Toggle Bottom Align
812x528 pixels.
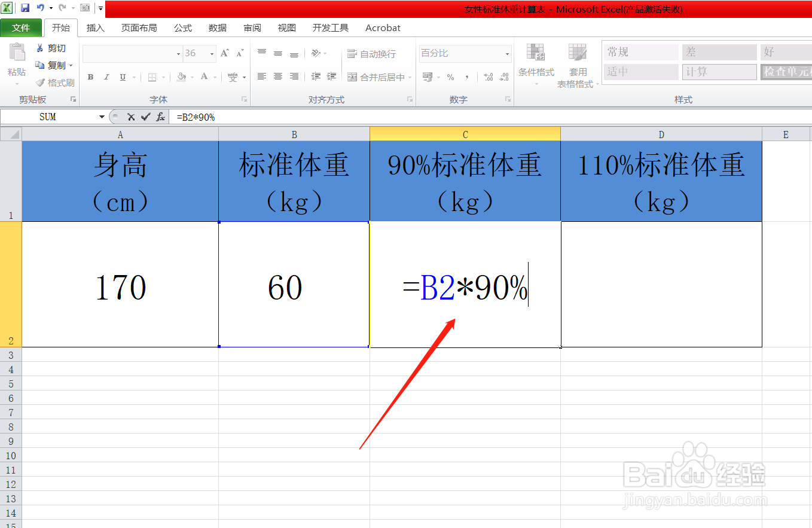click(294, 53)
